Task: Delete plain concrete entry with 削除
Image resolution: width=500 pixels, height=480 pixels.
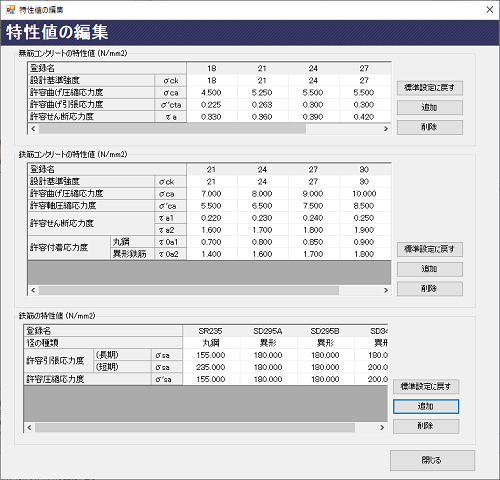Action: click(x=430, y=127)
